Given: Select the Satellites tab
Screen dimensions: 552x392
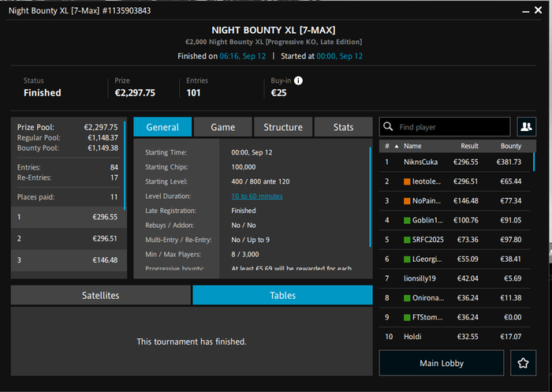Looking at the screenshot, I should pos(101,295).
